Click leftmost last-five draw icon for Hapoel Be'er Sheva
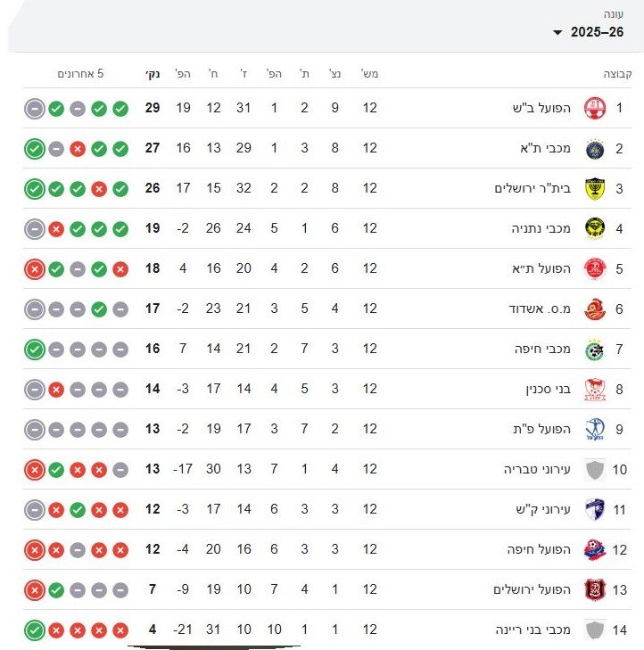Viewport: 644px width, 650px height. 34,108
